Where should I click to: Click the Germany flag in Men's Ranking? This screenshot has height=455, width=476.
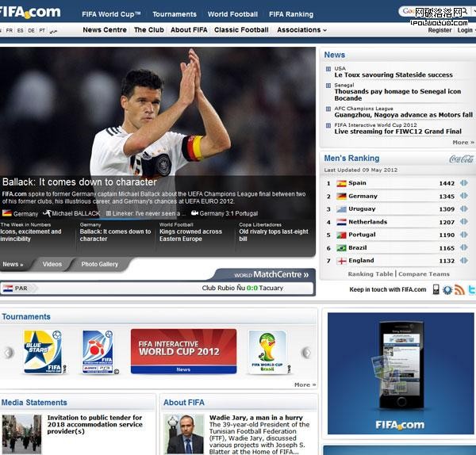click(x=341, y=197)
